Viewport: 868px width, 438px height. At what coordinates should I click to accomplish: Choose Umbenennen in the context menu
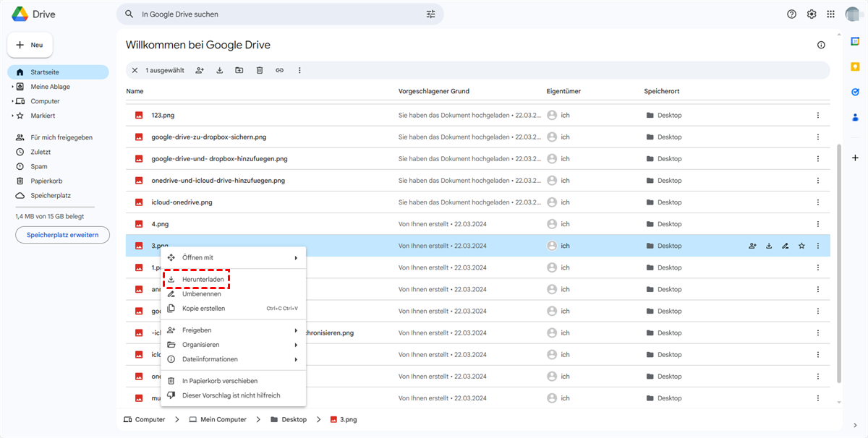[x=201, y=294]
